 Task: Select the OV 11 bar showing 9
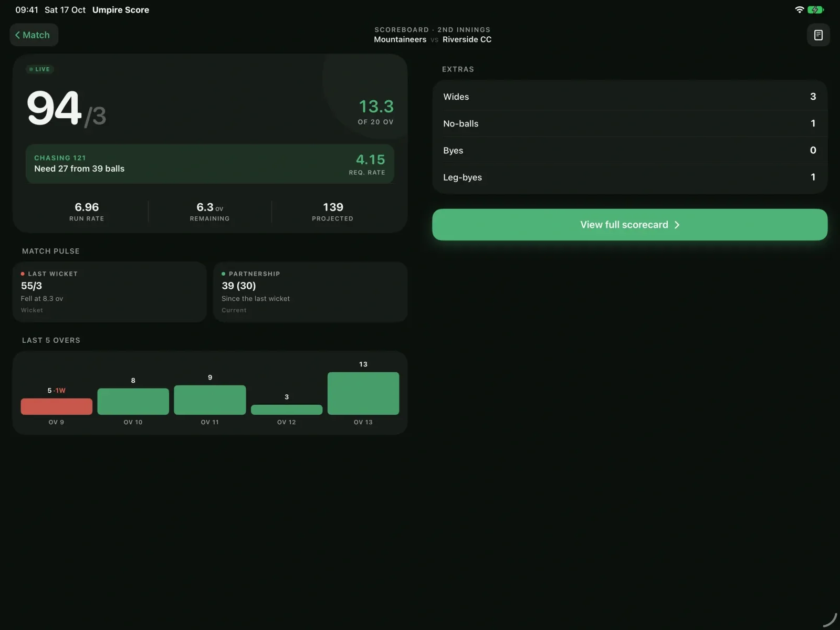coord(210,400)
